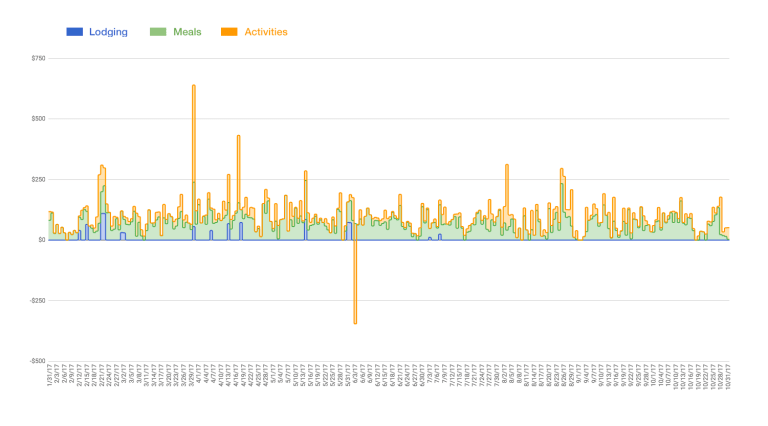Select the Activities legend label
Image resolution: width=768 pixels, height=426 pixels.
tap(265, 32)
